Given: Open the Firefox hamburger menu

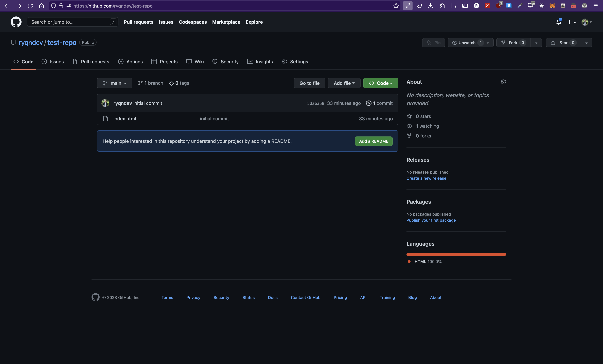Looking at the screenshot, I should pos(596,6).
